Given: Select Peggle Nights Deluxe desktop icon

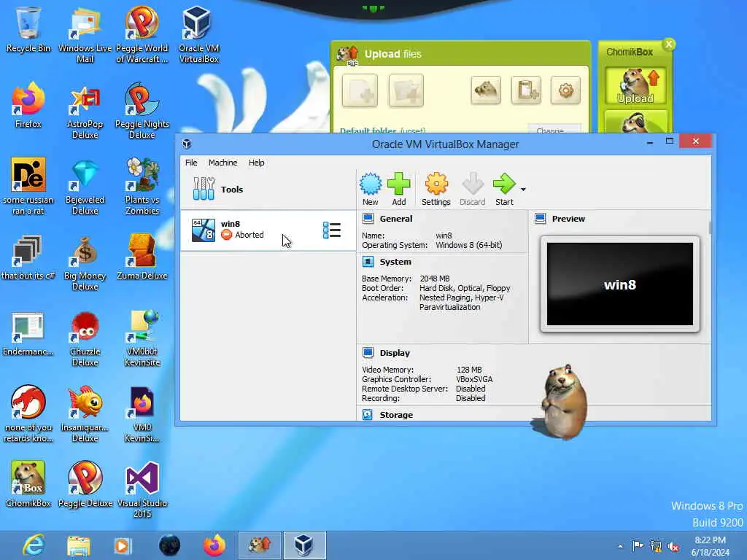Looking at the screenshot, I should click(x=142, y=111).
